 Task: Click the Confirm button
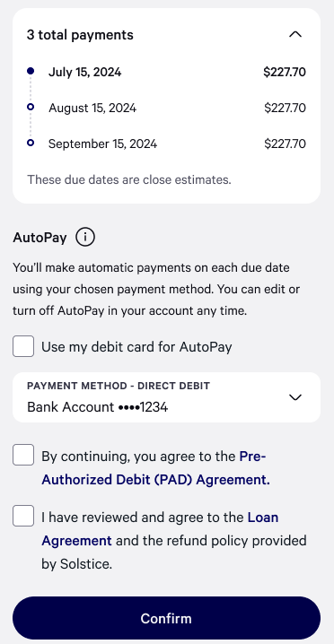167,618
